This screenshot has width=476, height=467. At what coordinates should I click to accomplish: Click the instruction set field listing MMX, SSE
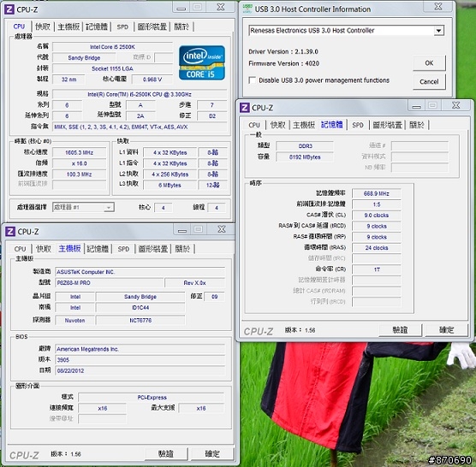tap(140, 127)
